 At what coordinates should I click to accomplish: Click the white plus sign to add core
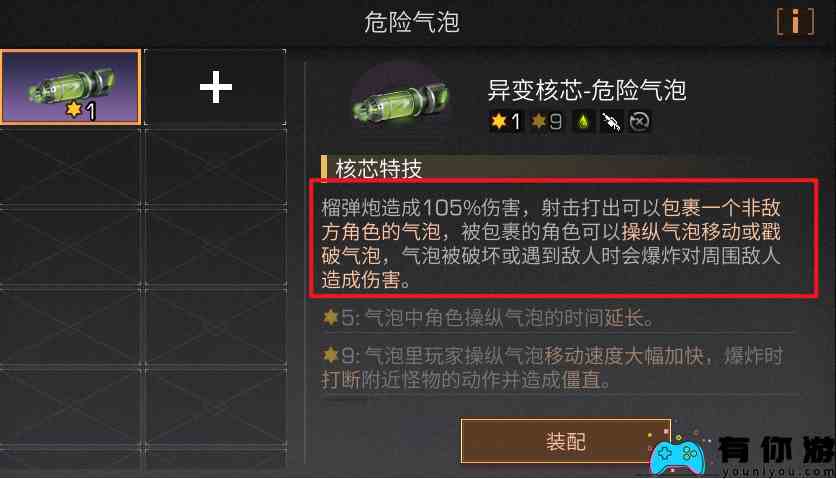coord(216,87)
